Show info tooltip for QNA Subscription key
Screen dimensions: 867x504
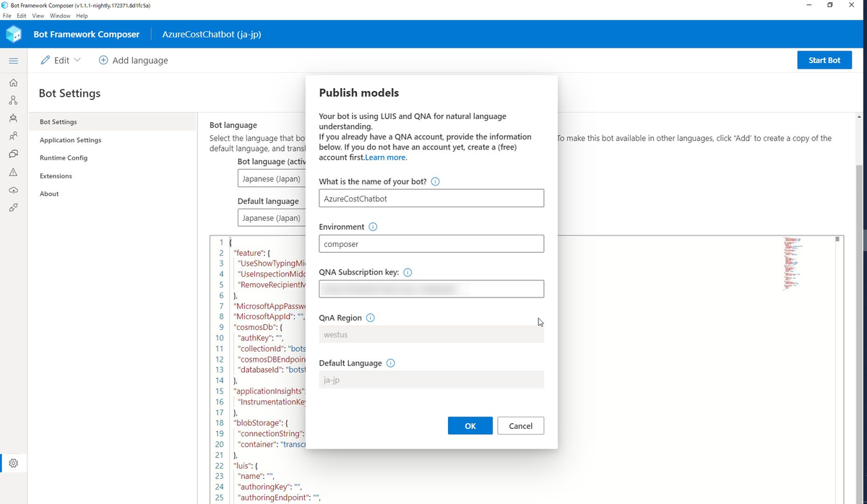coord(407,272)
